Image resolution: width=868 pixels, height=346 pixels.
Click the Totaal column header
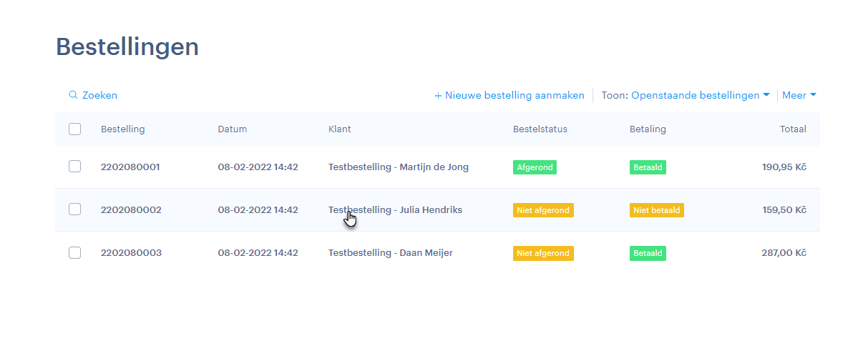coord(793,129)
